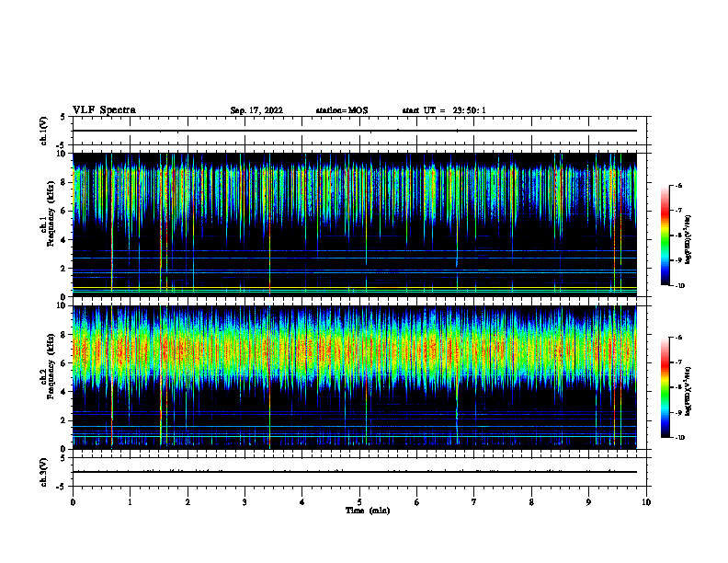Image resolution: width=728 pixels, height=563 pixels.
Task: Click the ch.1 spectrogram color scale bar
Action: [665, 236]
